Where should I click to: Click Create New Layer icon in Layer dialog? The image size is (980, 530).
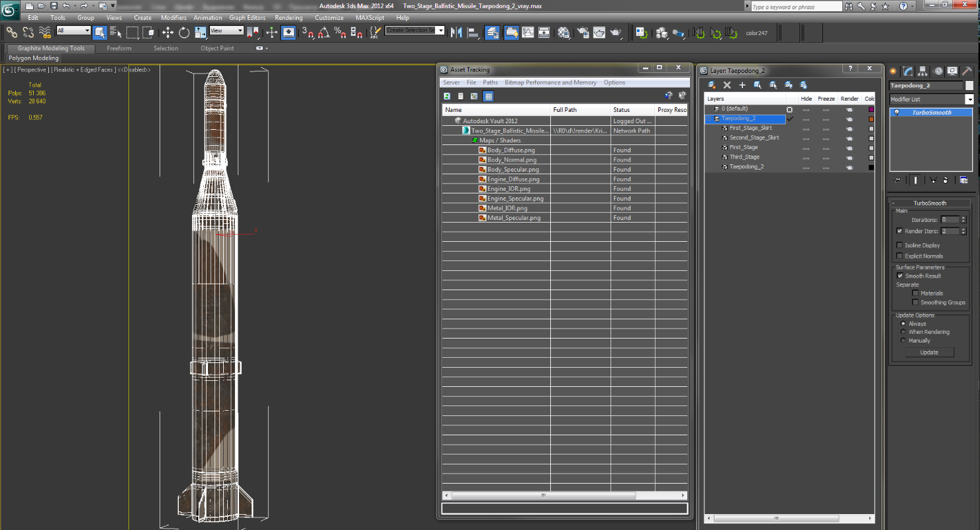coord(712,85)
